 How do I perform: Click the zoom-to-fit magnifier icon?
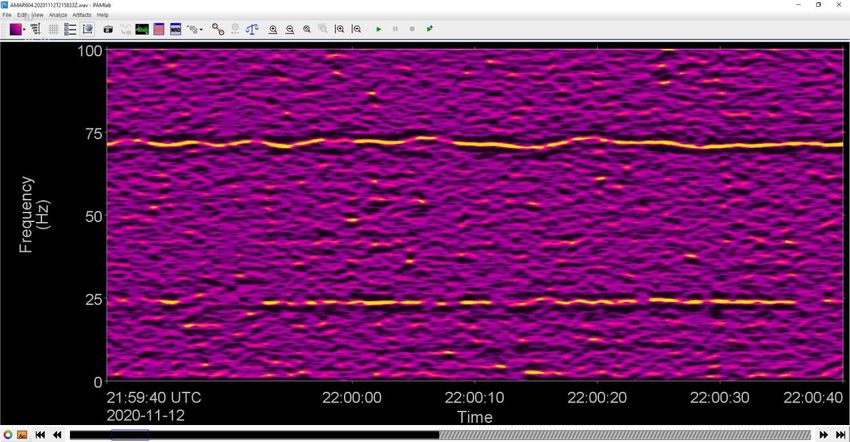click(307, 29)
